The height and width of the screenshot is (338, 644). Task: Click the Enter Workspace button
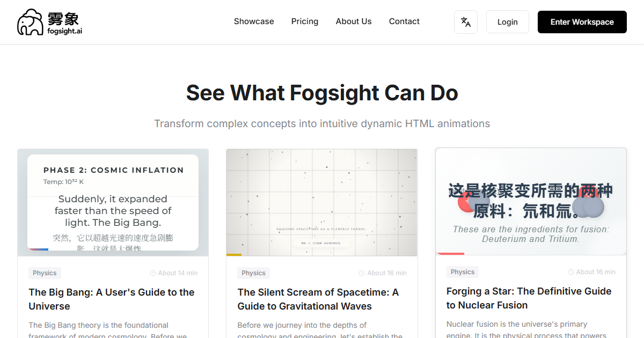[582, 22]
